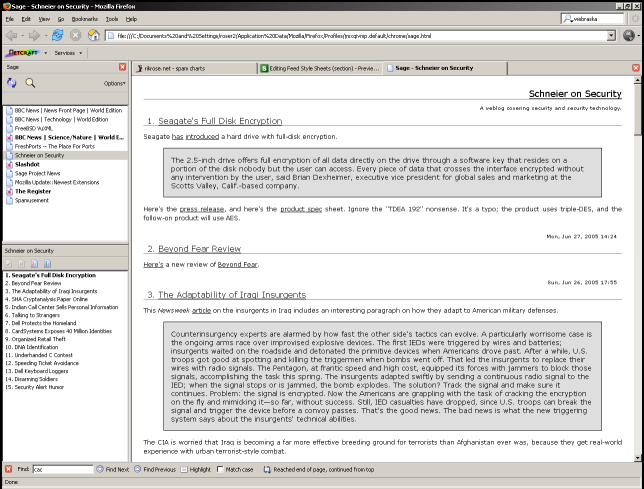Click the second greyed item toolbar icon
The image size is (644, 489).
pos(21,264)
